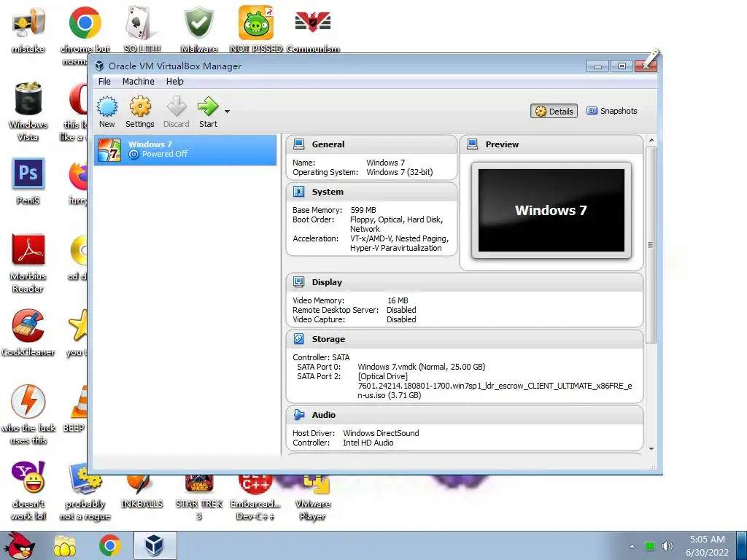Image resolution: width=747 pixels, height=560 pixels.
Task: Open the General section header link
Action: pos(328,144)
